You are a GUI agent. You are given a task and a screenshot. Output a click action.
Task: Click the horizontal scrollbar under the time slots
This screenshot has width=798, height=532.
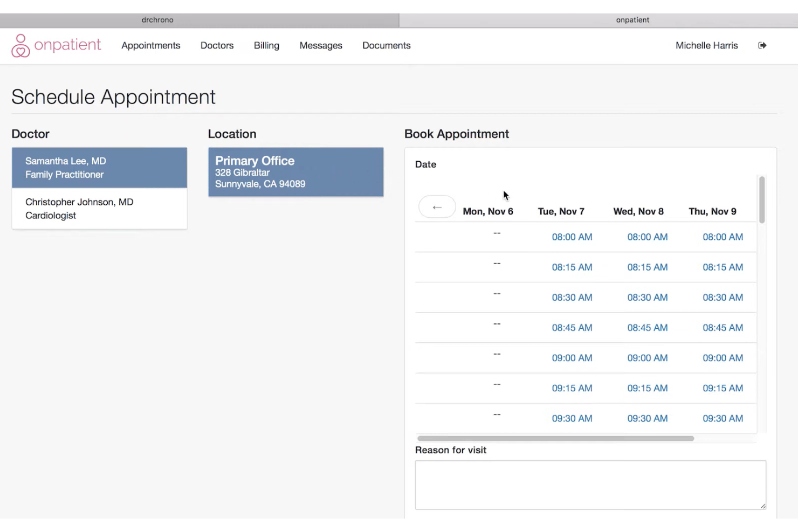pos(555,439)
